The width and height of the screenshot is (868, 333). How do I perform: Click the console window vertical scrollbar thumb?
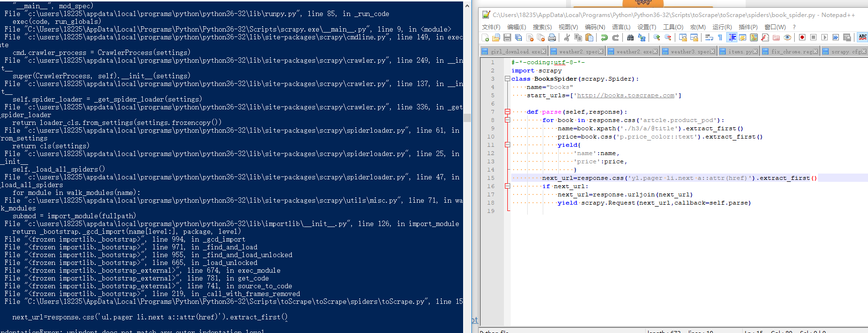pos(467,118)
